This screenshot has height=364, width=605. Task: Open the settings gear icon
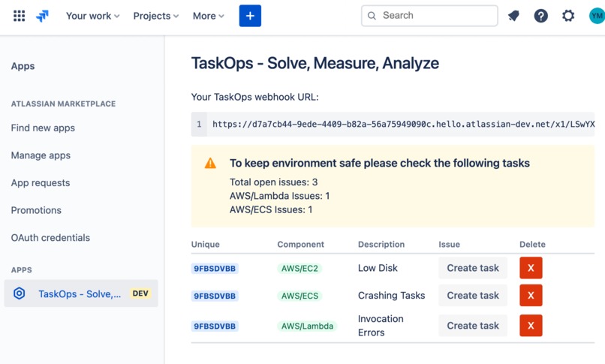coord(568,16)
